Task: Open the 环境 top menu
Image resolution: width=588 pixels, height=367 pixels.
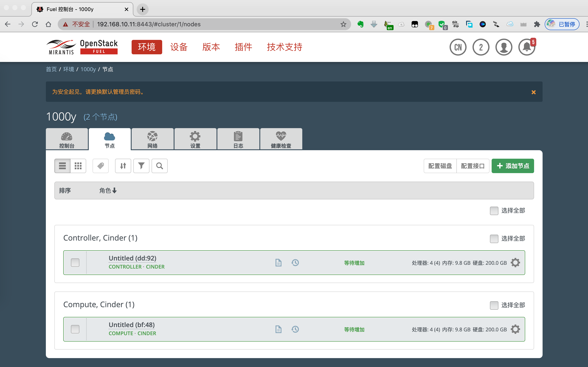Action: pyautogui.click(x=147, y=47)
